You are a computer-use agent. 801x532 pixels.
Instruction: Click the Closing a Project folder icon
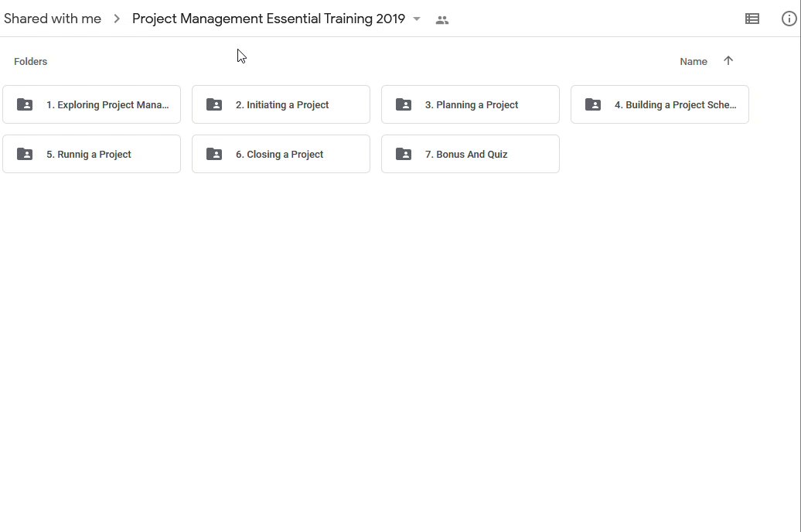[x=214, y=154]
